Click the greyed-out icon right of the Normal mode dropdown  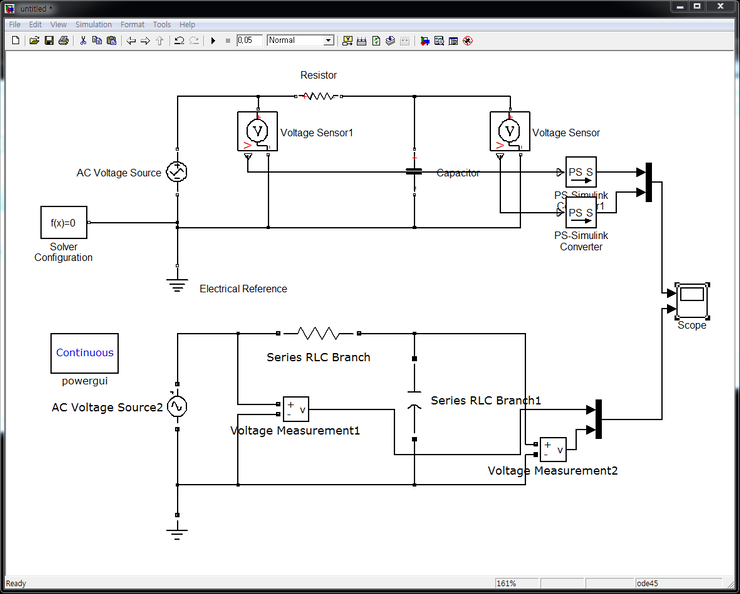click(x=404, y=41)
